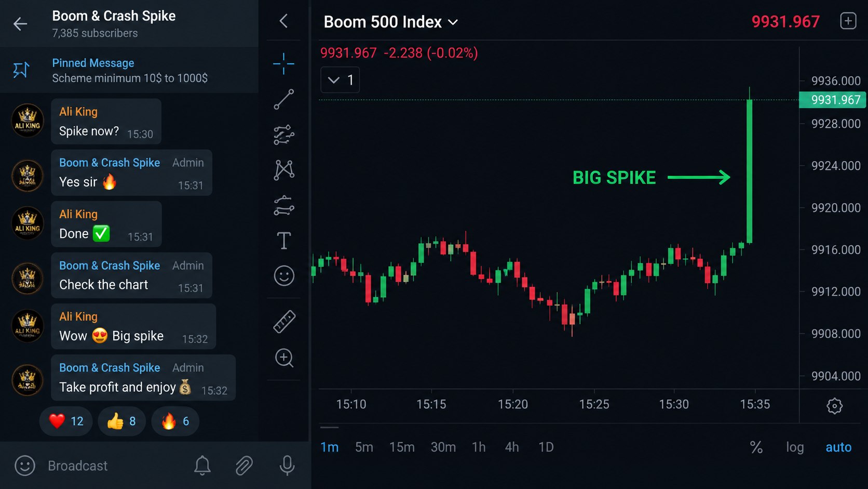Expand the indicator legend showing 1
868x489 pixels.
[340, 80]
